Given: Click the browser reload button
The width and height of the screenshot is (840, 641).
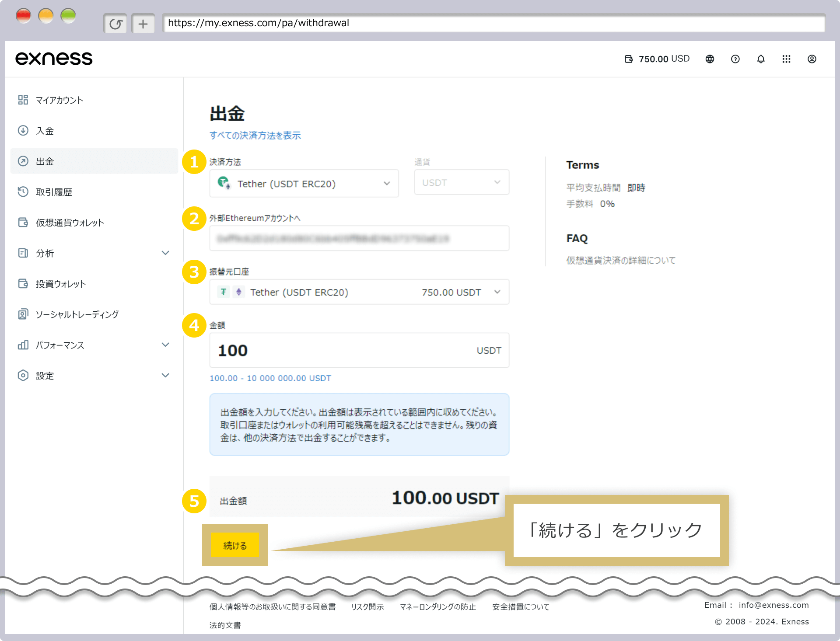Looking at the screenshot, I should tap(115, 24).
